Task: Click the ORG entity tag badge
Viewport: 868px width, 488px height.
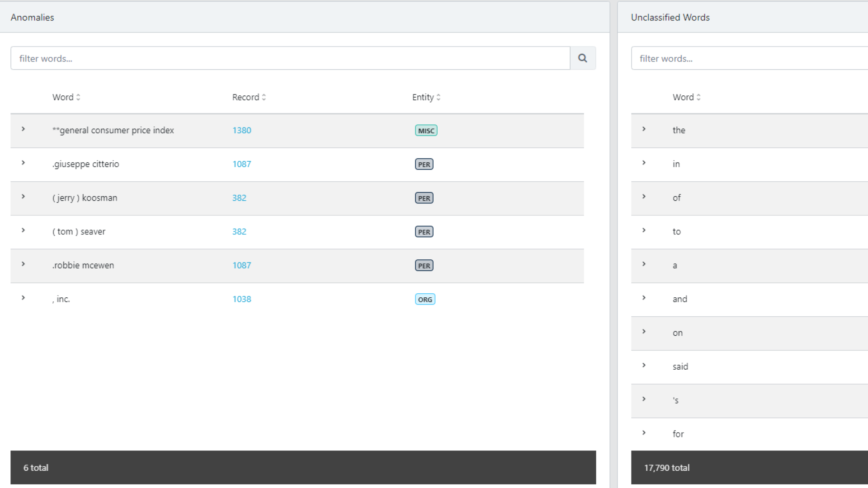Action: pyautogui.click(x=425, y=300)
